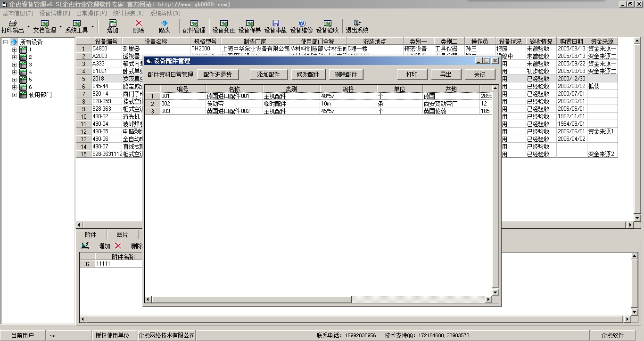The width and height of the screenshot is (644, 341).
Task: Select equipment row 928-3631112
Action: click(106, 154)
